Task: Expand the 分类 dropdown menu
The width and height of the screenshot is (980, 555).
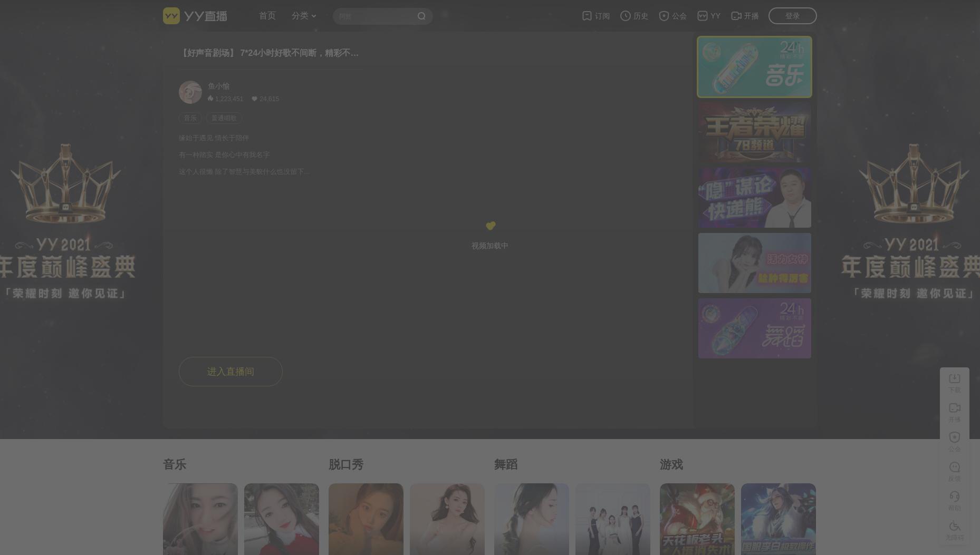Action: pyautogui.click(x=304, y=16)
